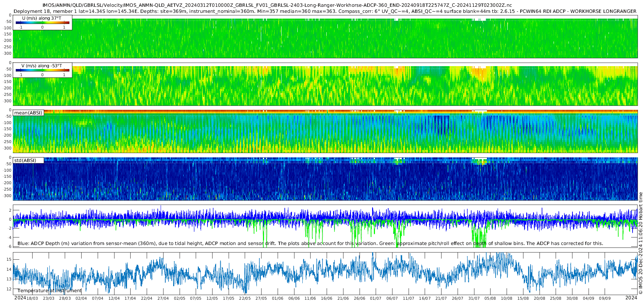The image size is (644, 304).
Task: Click the 15 tick on temperature axis
Action: click(9, 259)
